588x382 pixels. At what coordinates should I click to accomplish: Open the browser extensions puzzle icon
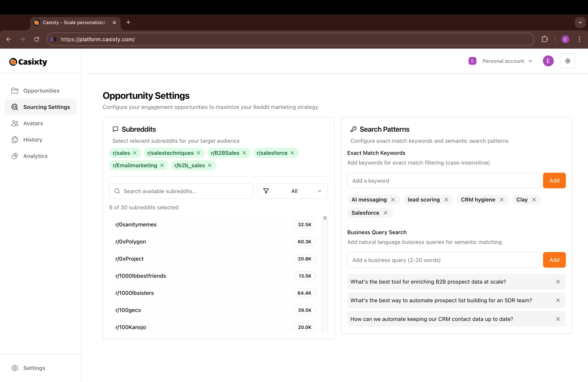pos(545,39)
